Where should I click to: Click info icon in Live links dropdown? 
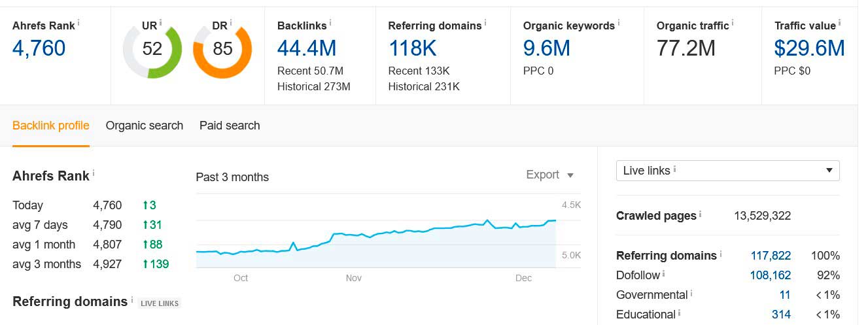(674, 168)
